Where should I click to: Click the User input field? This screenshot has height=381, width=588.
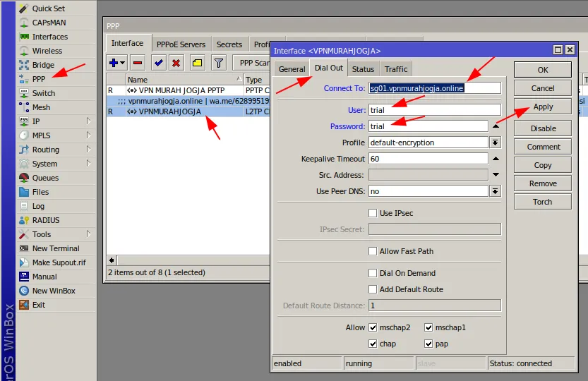click(x=435, y=110)
